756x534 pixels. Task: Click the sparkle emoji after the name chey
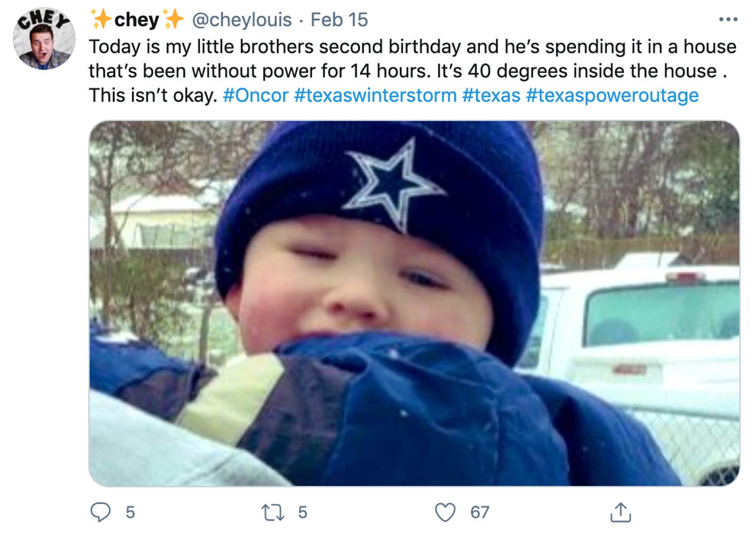[x=173, y=20]
